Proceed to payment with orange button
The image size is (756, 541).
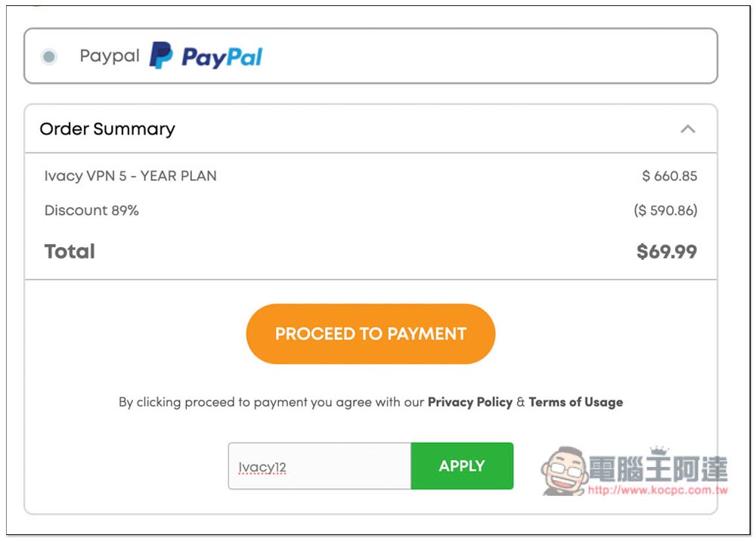[370, 333]
